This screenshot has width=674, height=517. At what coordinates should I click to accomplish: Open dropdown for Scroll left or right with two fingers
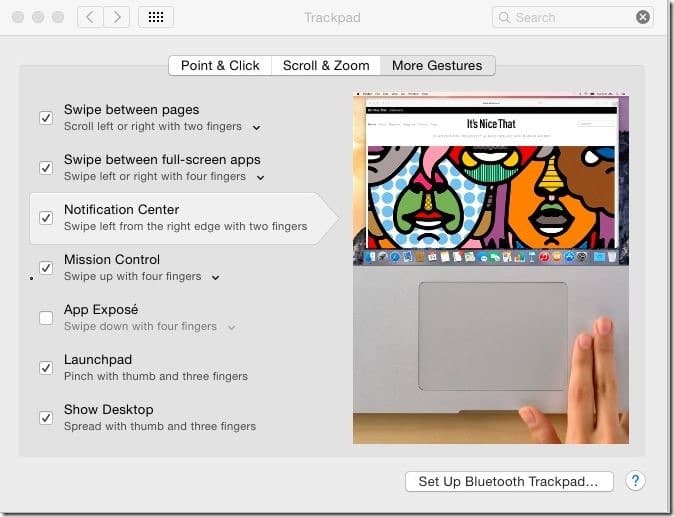[x=256, y=128]
